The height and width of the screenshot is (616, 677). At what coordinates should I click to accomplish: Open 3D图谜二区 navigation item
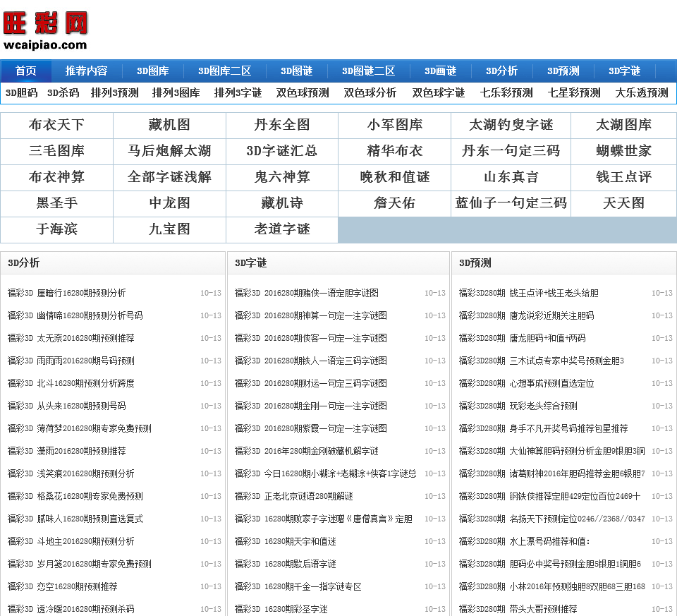368,71
